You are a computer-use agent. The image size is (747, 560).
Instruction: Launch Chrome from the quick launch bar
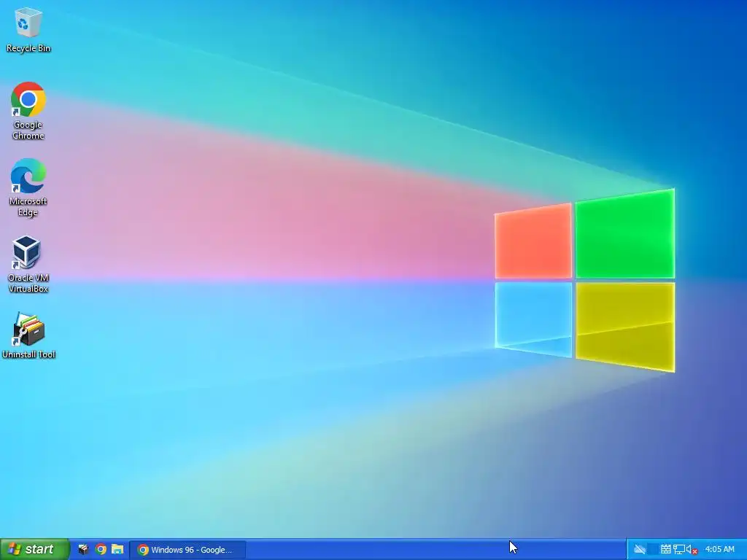pos(101,550)
